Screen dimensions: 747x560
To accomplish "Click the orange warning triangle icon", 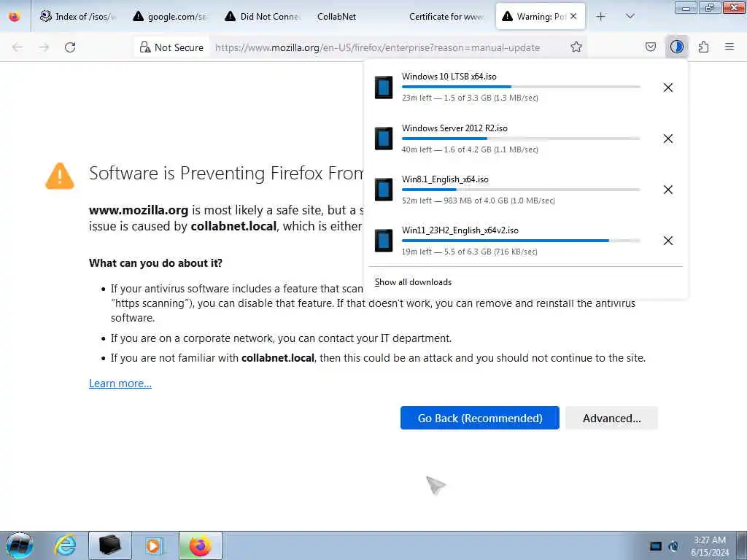I will click(60, 176).
